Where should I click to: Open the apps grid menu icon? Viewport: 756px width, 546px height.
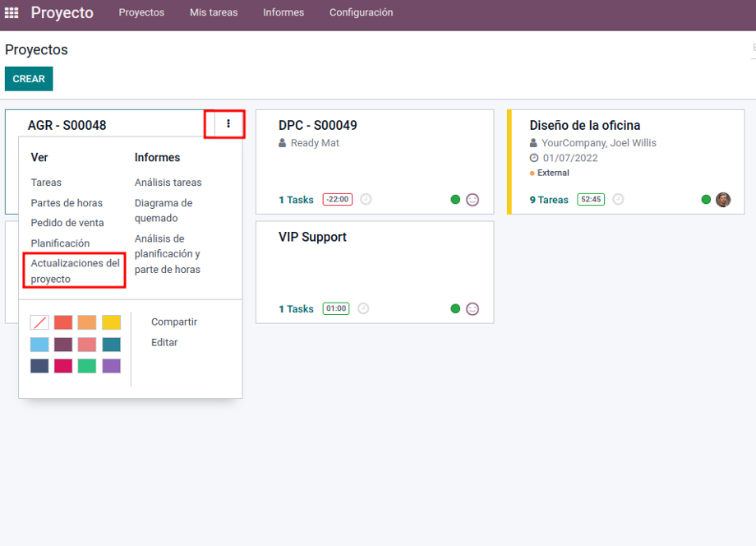11,12
